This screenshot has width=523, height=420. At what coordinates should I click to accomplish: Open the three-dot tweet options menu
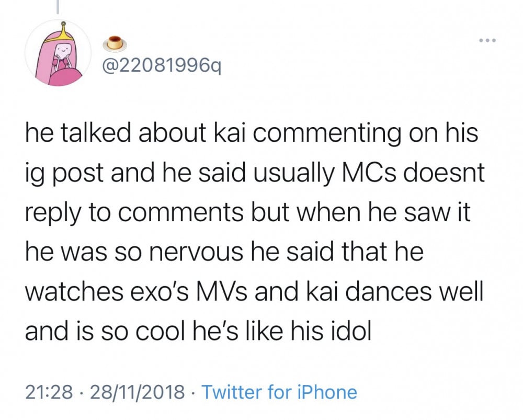(x=487, y=41)
